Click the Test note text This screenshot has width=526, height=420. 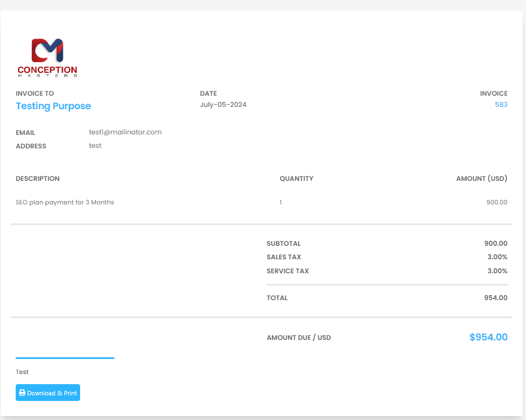[x=22, y=372]
